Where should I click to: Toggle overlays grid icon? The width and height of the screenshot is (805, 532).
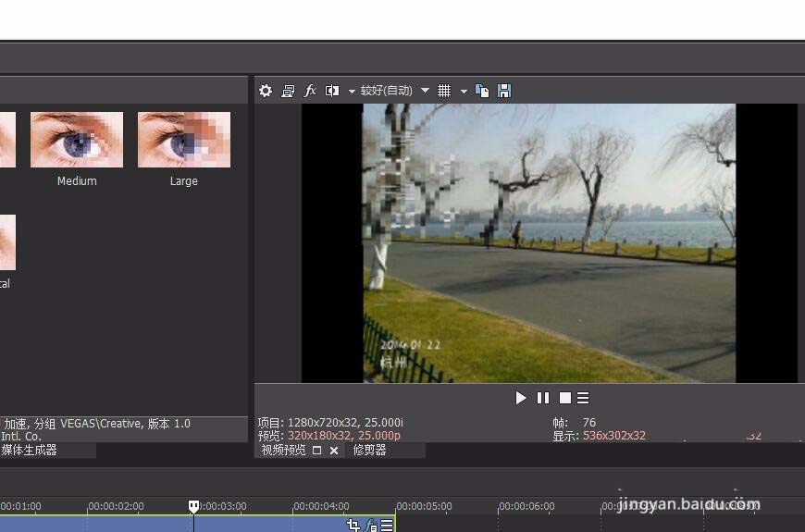(x=444, y=91)
